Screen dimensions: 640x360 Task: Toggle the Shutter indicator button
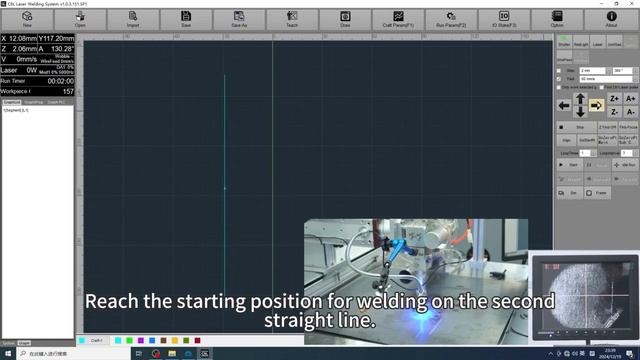(564, 41)
